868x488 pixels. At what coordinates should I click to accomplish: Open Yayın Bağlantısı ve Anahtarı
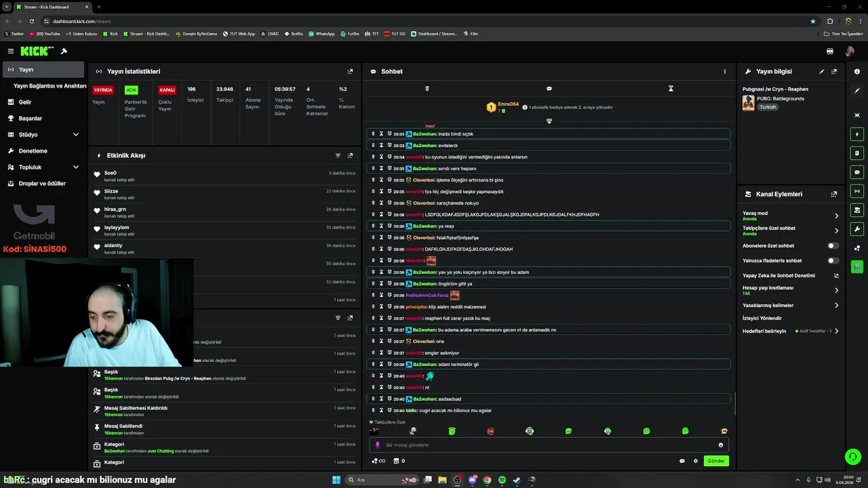50,86
